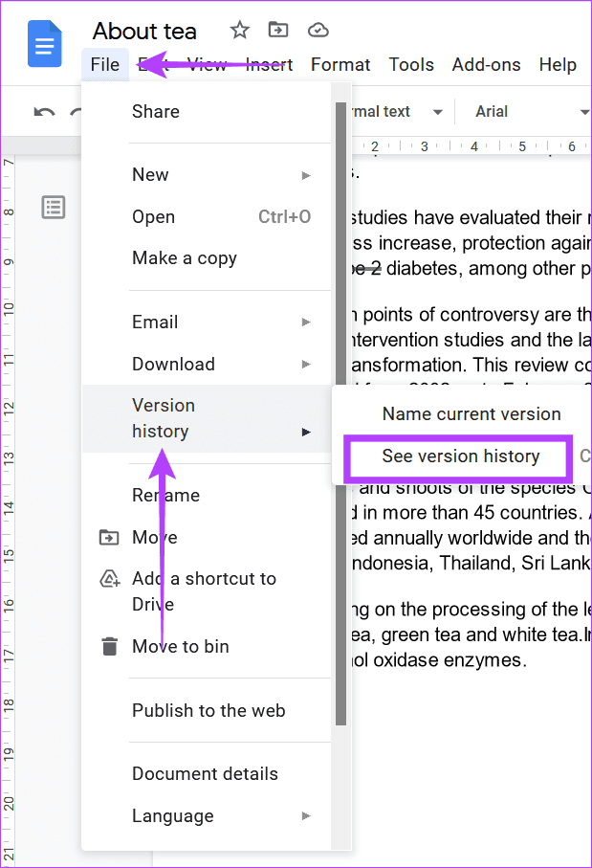The height and width of the screenshot is (868, 592).
Task: Click Publish to the web
Action: pos(208,710)
